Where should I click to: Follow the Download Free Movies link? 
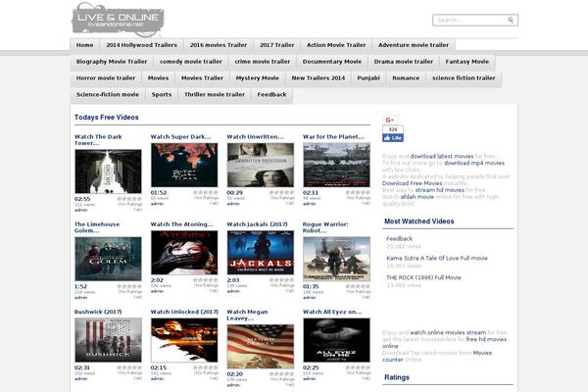point(413,183)
